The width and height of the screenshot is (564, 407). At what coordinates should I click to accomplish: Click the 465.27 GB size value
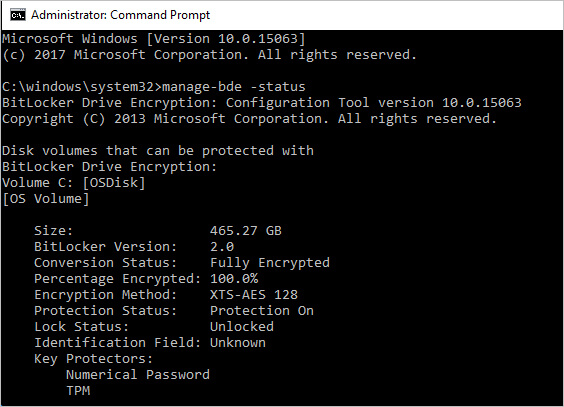tap(246, 230)
